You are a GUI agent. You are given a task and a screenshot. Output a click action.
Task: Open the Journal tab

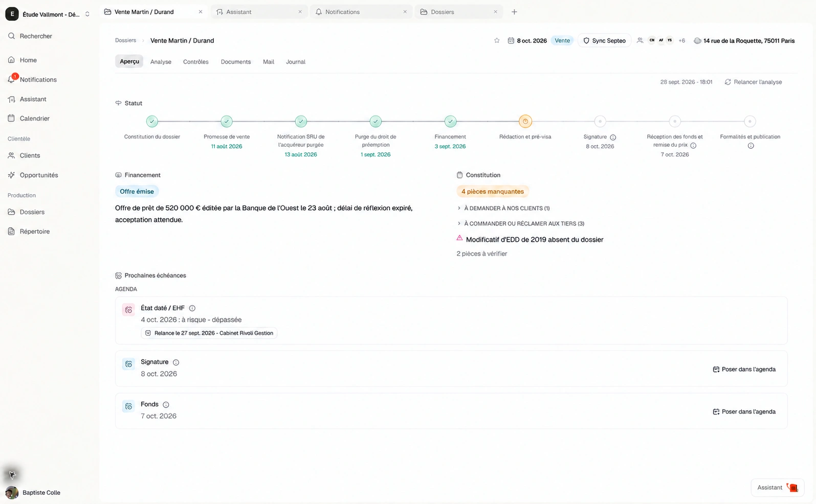tap(296, 62)
